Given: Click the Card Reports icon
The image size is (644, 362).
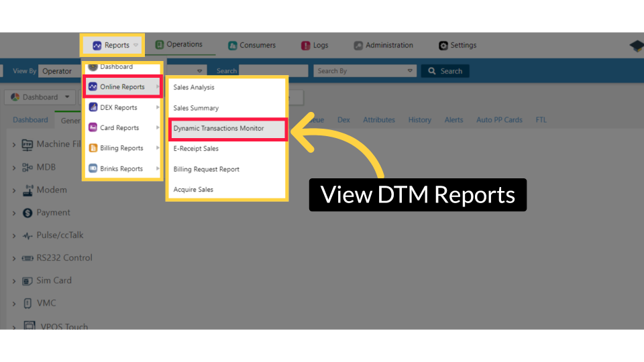Looking at the screenshot, I should click(93, 128).
